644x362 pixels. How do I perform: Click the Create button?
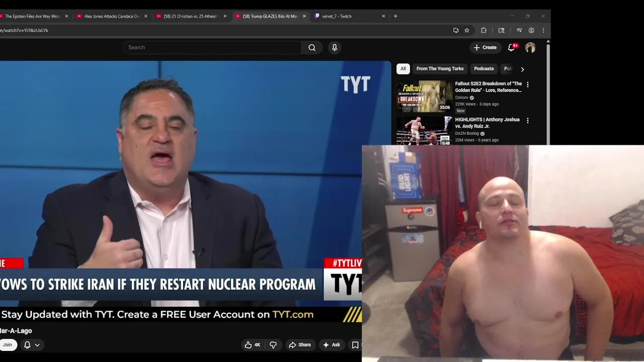pos(485,47)
